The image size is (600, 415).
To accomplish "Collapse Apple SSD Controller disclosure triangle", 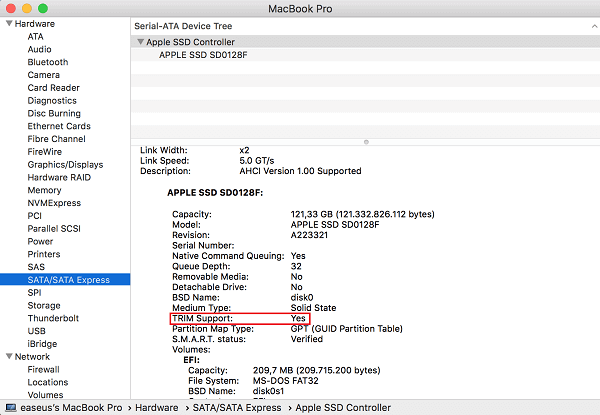I will [140, 43].
